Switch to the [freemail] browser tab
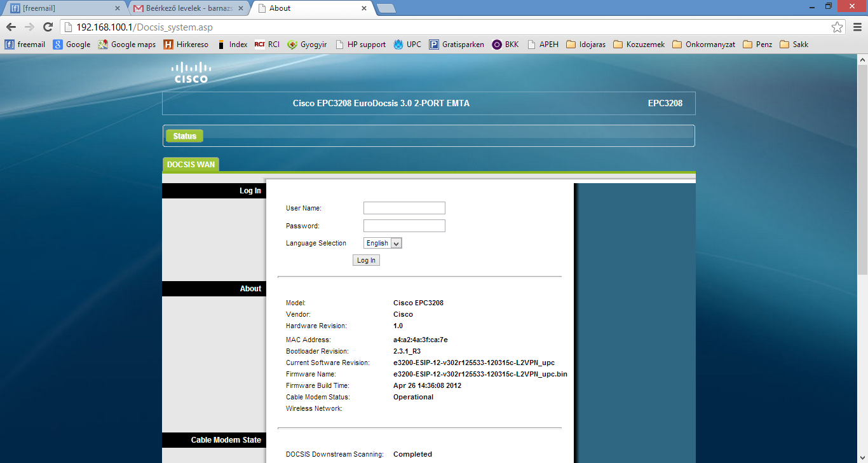Viewport: 868px width, 463px height. 64,8
